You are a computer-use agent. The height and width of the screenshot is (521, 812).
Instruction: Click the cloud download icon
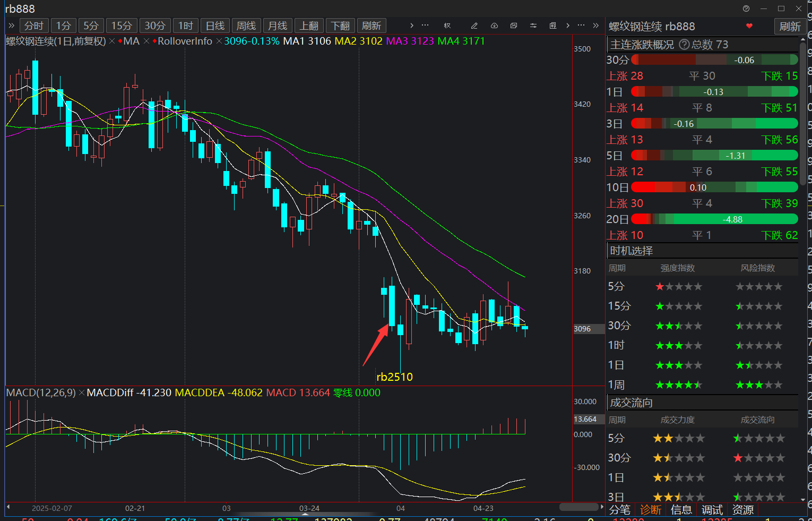[x=494, y=25]
